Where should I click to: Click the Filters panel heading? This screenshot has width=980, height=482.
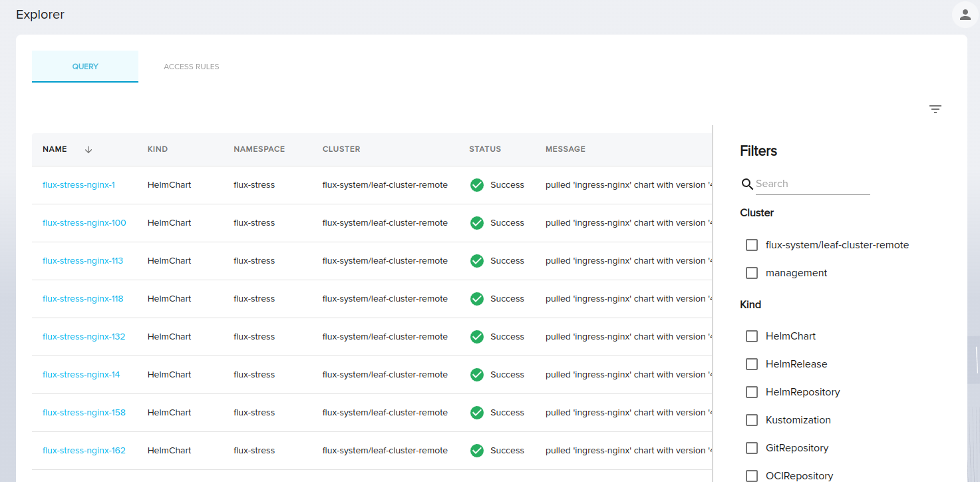[758, 151]
